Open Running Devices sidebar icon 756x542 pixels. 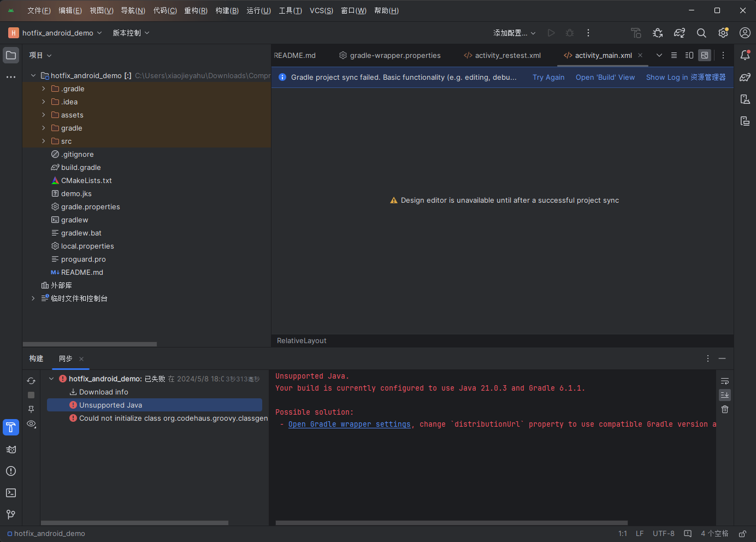click(x=745, y=121)
